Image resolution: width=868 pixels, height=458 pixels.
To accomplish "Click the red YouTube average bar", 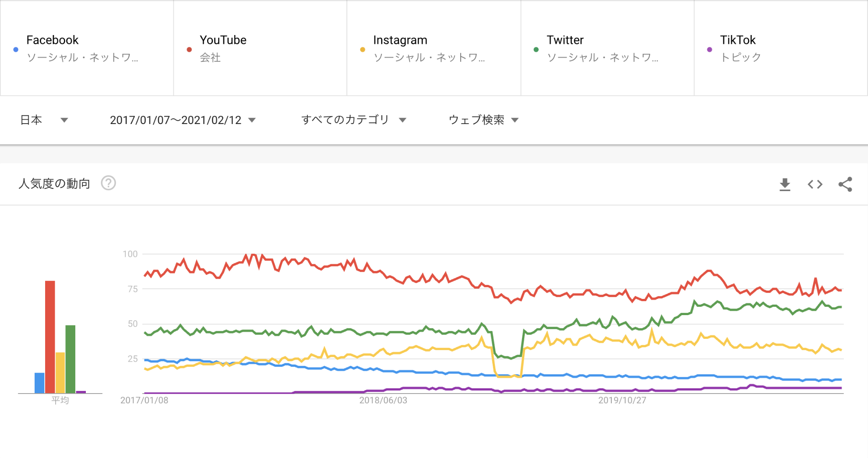I will 50,337.
